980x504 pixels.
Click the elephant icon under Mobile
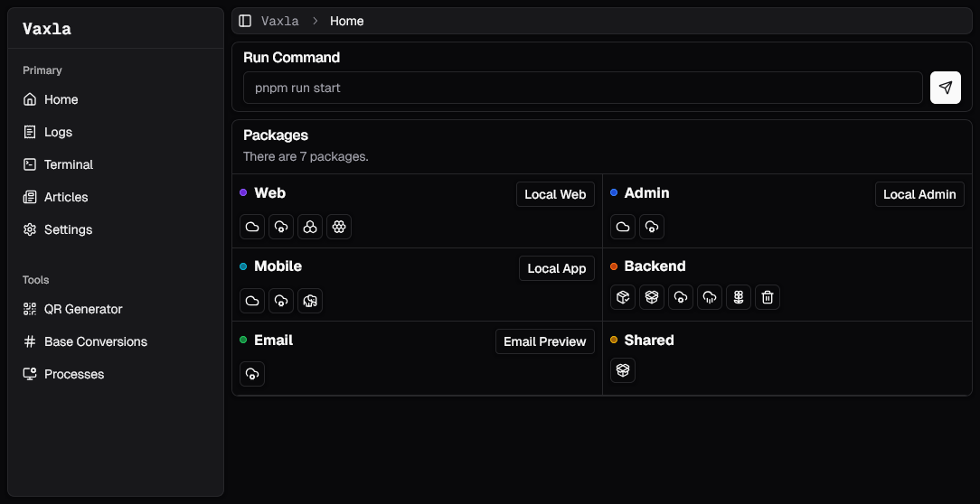point(310,301)
